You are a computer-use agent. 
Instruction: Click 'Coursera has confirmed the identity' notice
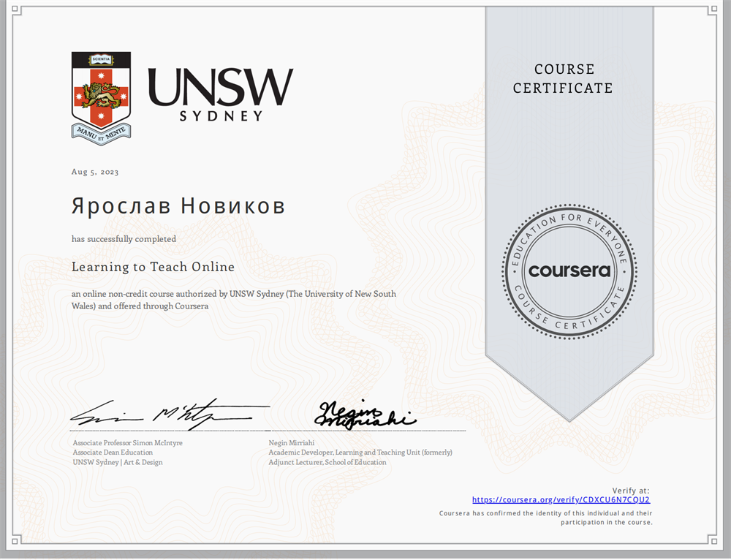pos(546,518)
